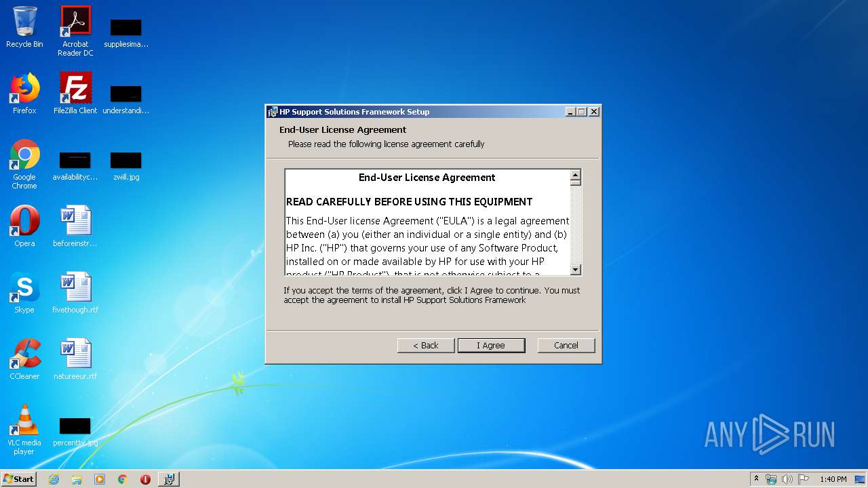Open CCleaner desktop shortcut

click(24, 359)
